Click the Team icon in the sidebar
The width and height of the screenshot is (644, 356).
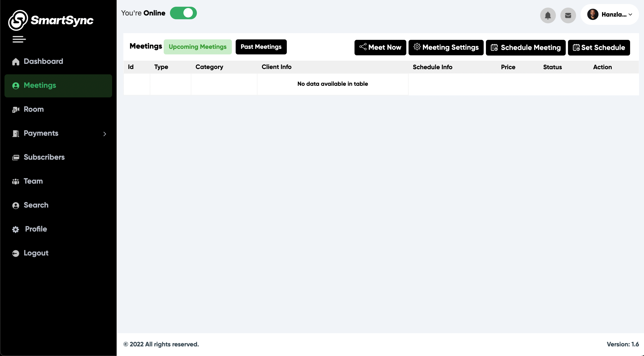(15, 181)
